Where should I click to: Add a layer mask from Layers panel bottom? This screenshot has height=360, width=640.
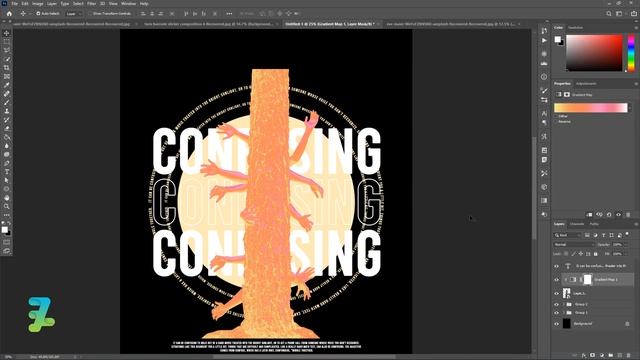593,356
